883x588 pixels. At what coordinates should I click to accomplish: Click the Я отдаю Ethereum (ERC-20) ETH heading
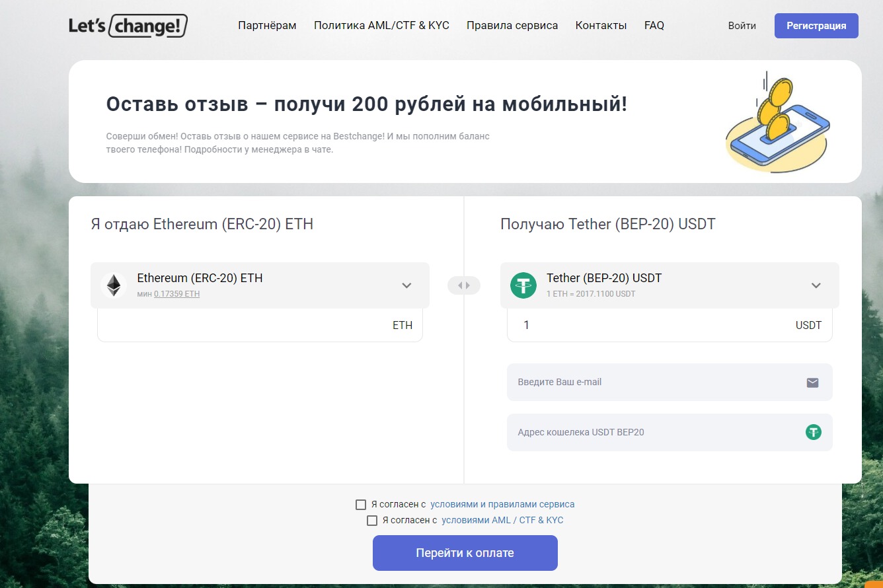coord(202,224)
